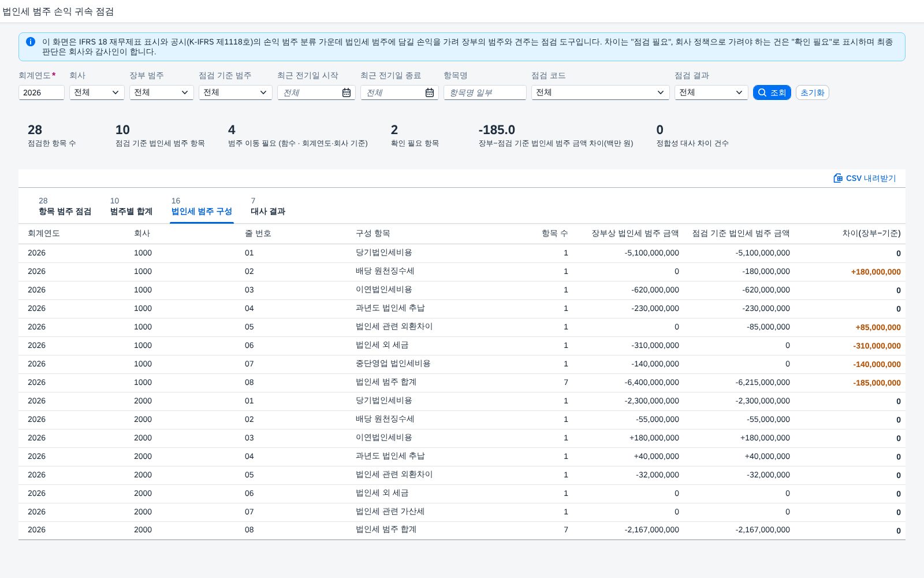Image resolution: width=924 pixels, height=578 pixels.
Task: Open the 대사 결과 tab
Action: click(268, 206)
